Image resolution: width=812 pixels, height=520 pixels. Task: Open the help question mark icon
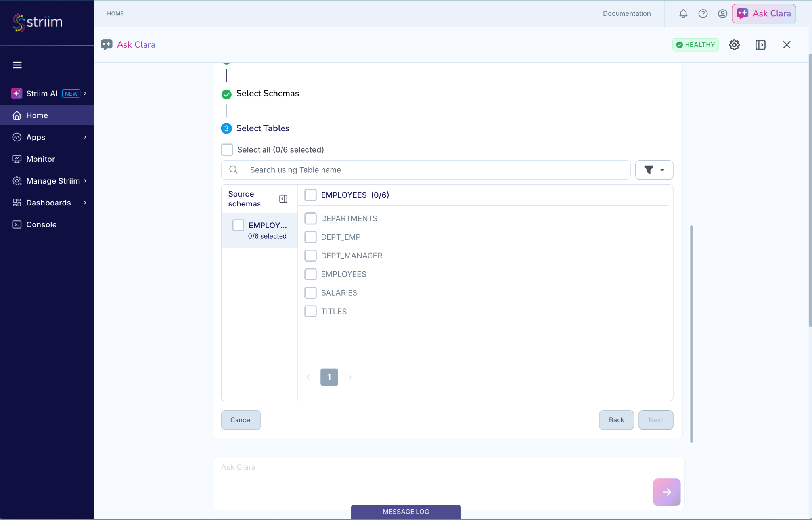(x=703, y=14)
